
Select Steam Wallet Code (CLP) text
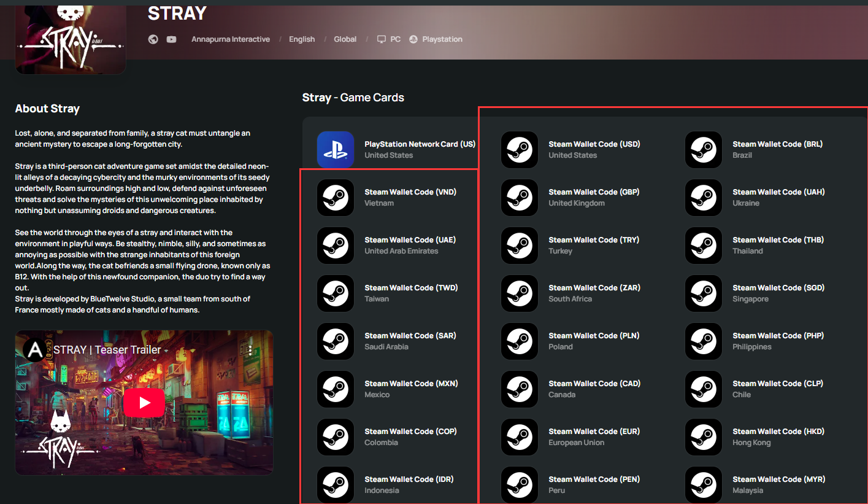(x=778, y=384)
